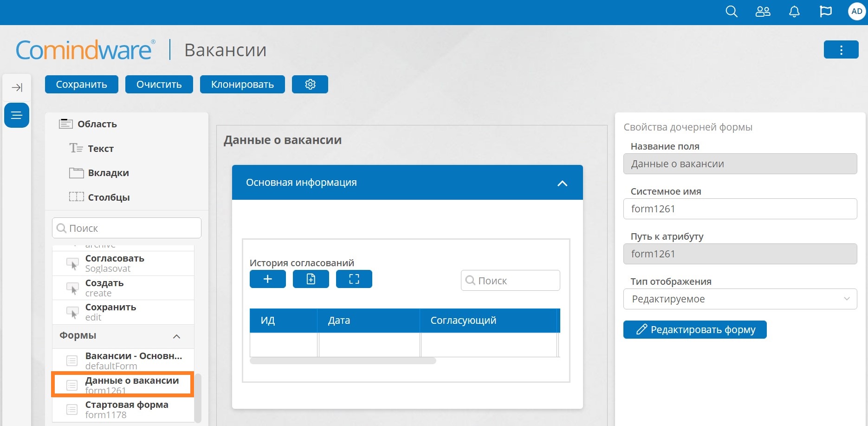Click the Основная информация header text
This screenshot has height=426, width=868.
point(301,183)
